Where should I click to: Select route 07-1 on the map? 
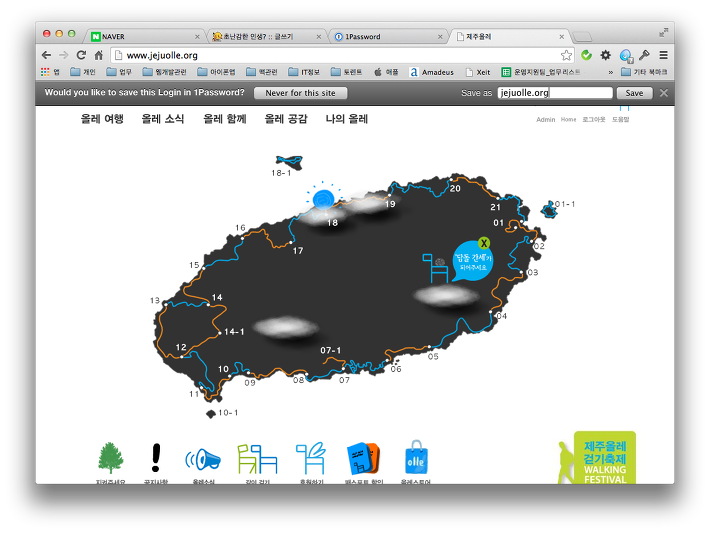coord(331,350)
